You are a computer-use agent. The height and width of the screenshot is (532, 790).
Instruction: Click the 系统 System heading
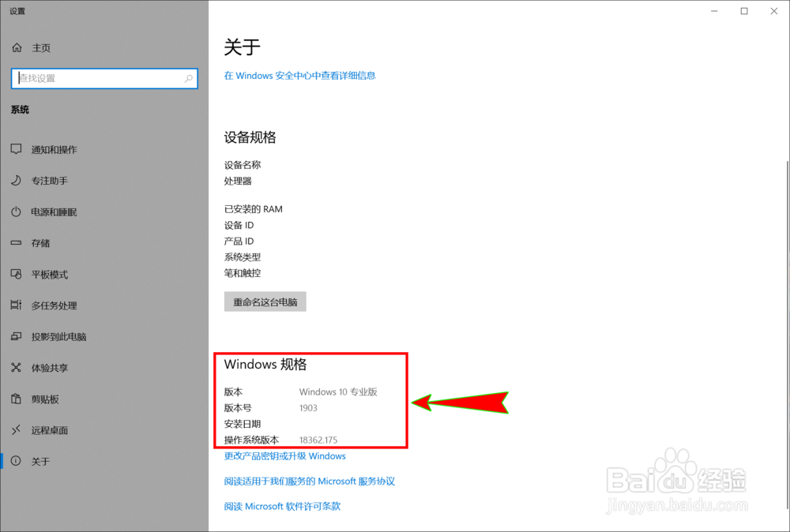point(20,109)
